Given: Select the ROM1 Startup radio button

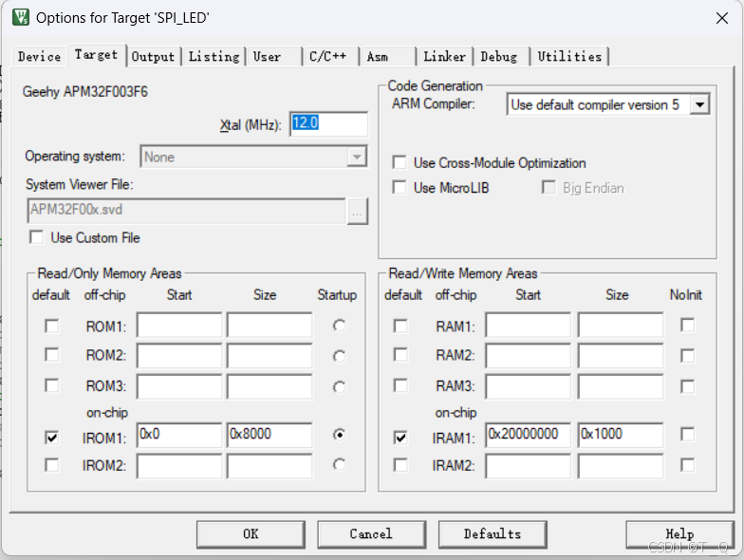Looking at the screenshot, I should [x=340, y=327].
